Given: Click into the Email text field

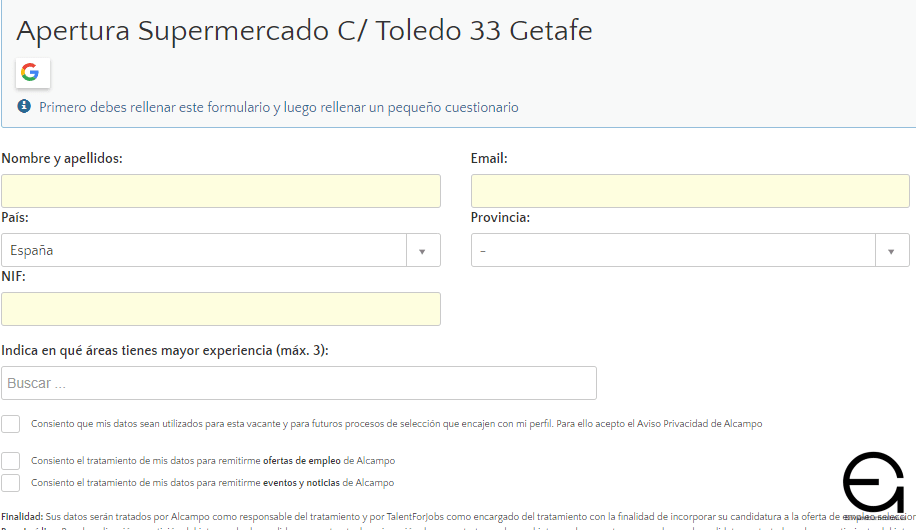Looking at the screenshot, I should 690,191.
